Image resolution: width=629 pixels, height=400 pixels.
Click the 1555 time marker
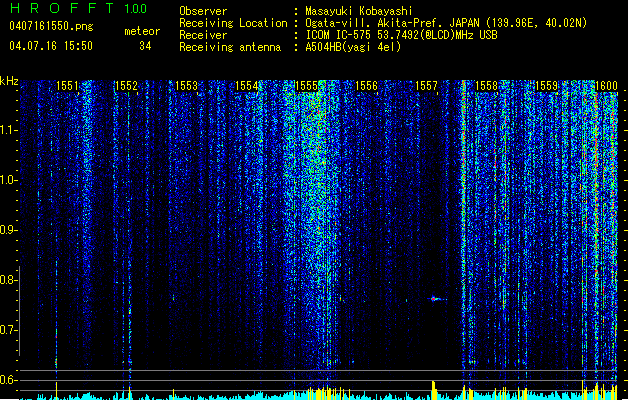tap(306, 86)
